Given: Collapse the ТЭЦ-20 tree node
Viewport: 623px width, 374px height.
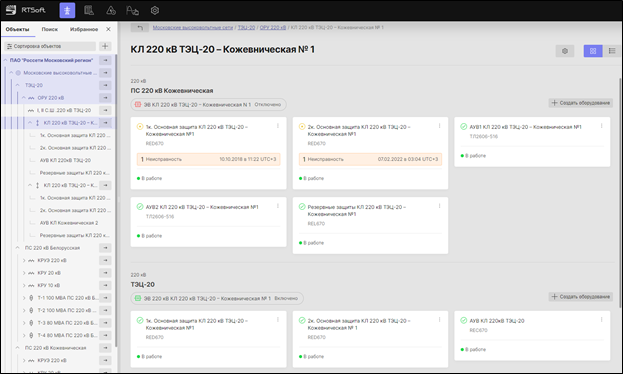Looking at the screenshot, I should tap(17, 85).
